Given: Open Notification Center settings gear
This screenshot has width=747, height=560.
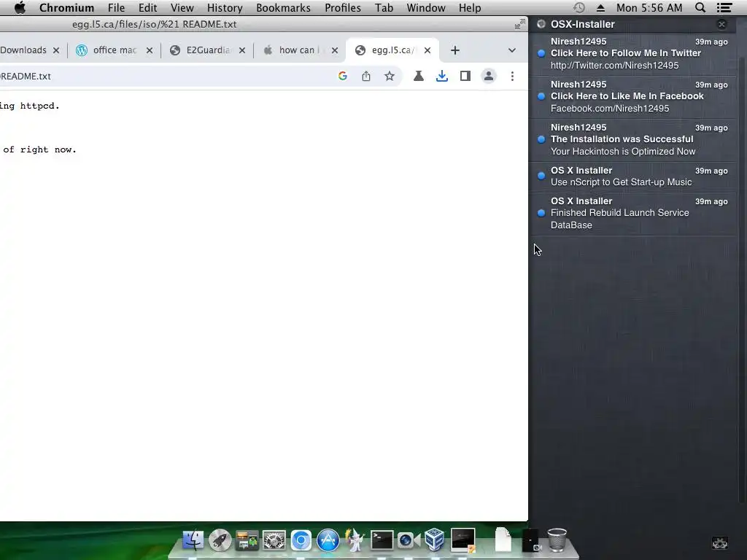Looking at the screenshot, I should coord(720,542).
